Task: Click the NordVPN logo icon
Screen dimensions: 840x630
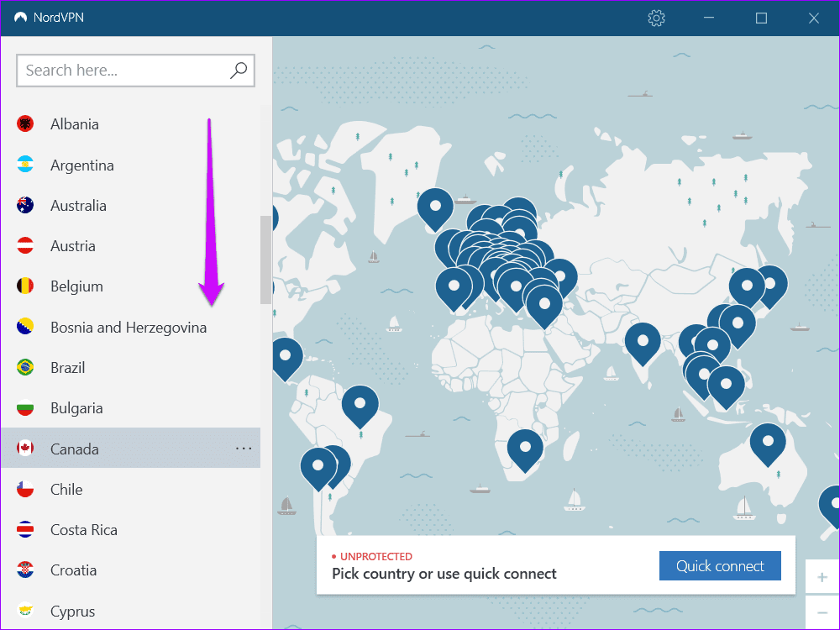Action: 20,18
